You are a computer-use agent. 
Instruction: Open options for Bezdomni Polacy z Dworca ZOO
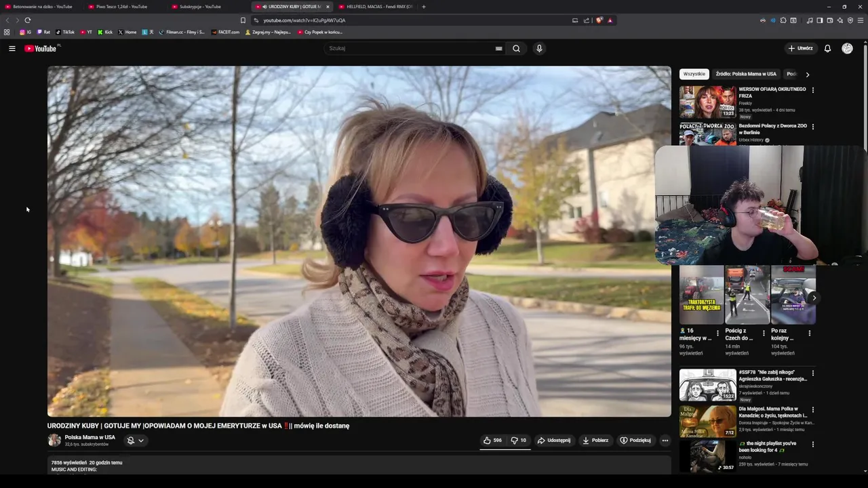click(813, 127)
